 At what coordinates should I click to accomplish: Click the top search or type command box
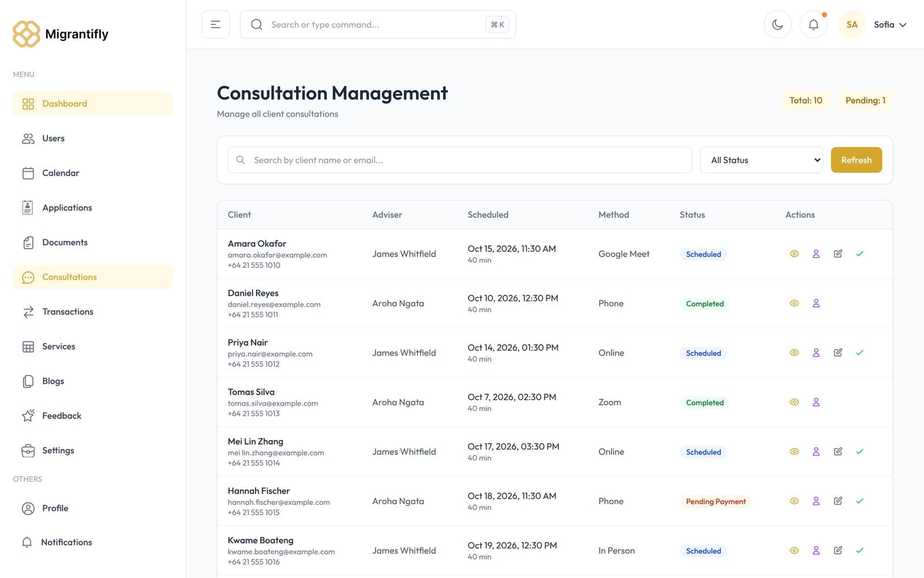378,24
